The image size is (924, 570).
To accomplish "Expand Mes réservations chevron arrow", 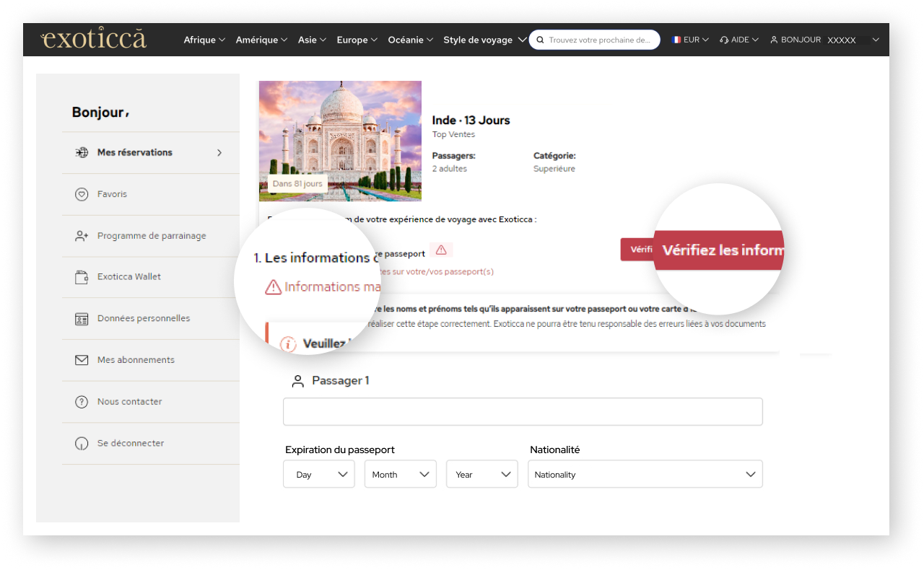I will pyautogui.click(x=219, y=152).
